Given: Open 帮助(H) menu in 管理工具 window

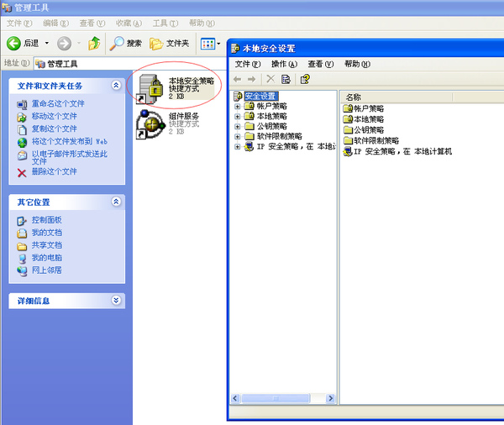Looking at the screenshot, I should (202, 24).
